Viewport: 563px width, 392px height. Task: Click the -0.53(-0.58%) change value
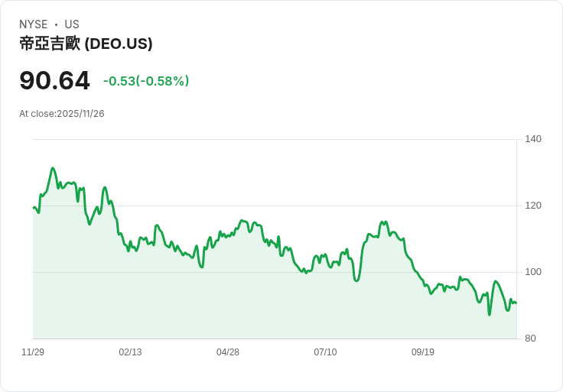click(146, 81)
